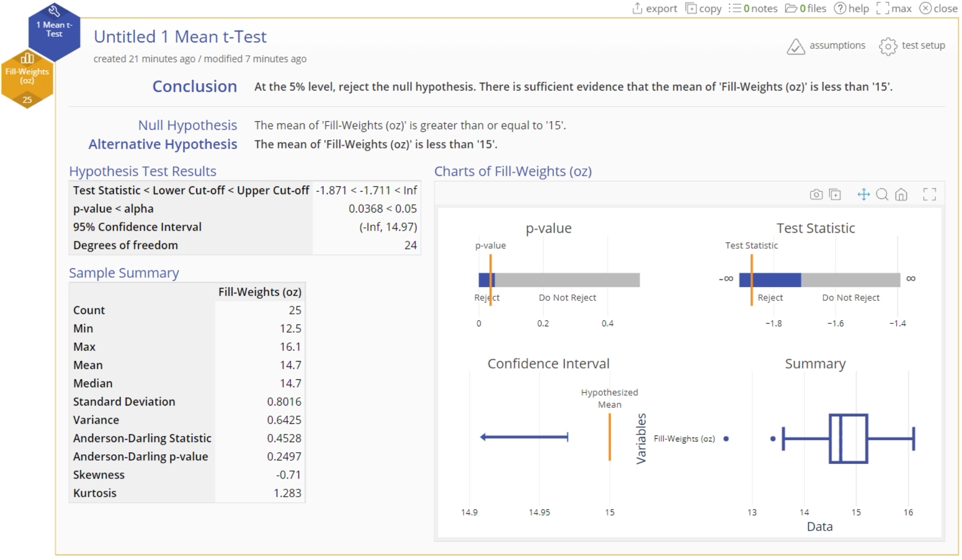This screenshot has height=560, width=962.
Task: Click the Fill-Weights box plot
Action: tap(848, 439)
